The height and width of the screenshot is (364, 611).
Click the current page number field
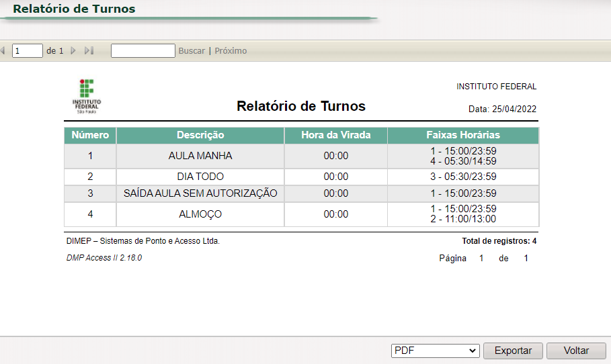pos(28,50)
